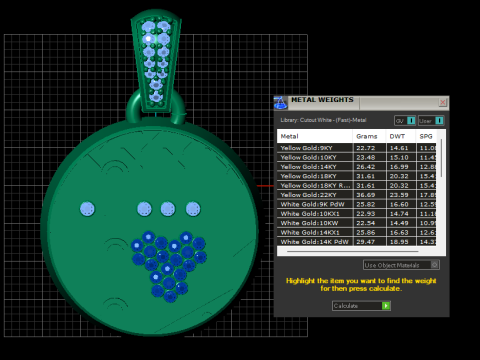Viewport: 480px width, 360px height.
Task: Click the 29.47 grams value
Action: pyautogui.click(x=366, y=242)
